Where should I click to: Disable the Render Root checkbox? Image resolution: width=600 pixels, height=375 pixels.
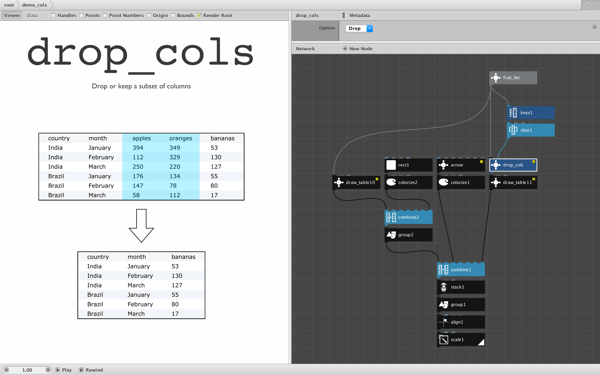[x=199, y=15]
